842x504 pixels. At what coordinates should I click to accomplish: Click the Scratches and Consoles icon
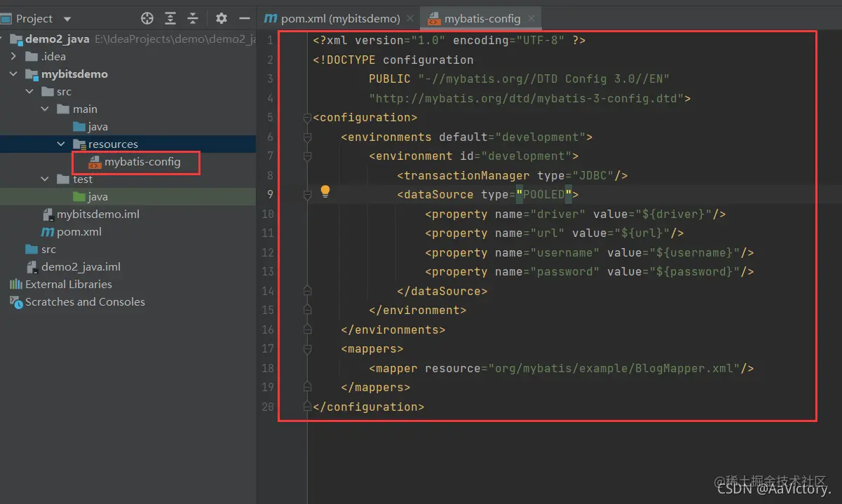coord(16,302)
